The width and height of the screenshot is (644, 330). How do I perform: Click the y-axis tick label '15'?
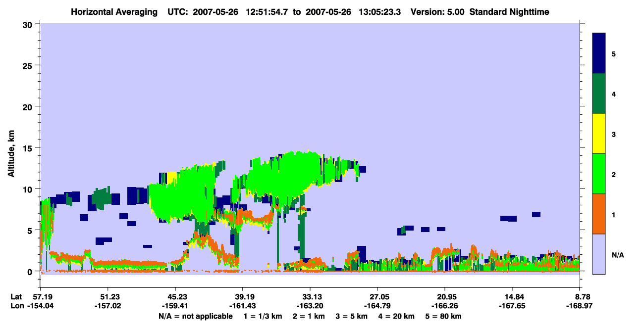point(29,148)
